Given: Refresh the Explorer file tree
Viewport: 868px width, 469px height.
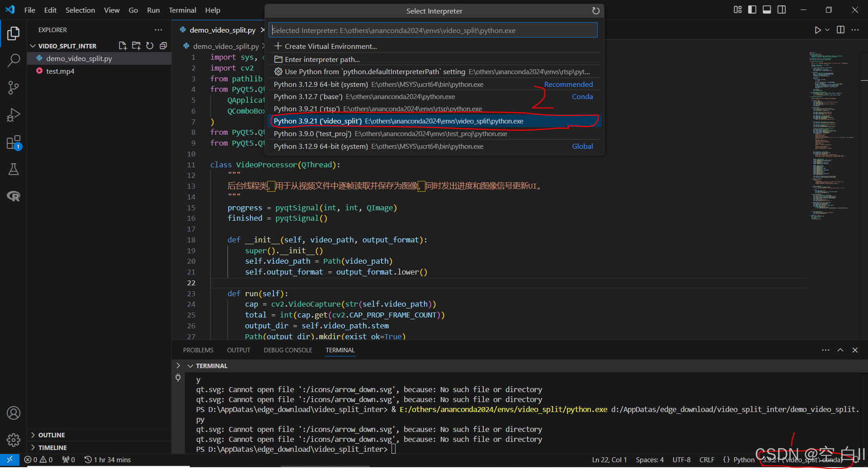Looking at the screenshot, I should (150, 46).
